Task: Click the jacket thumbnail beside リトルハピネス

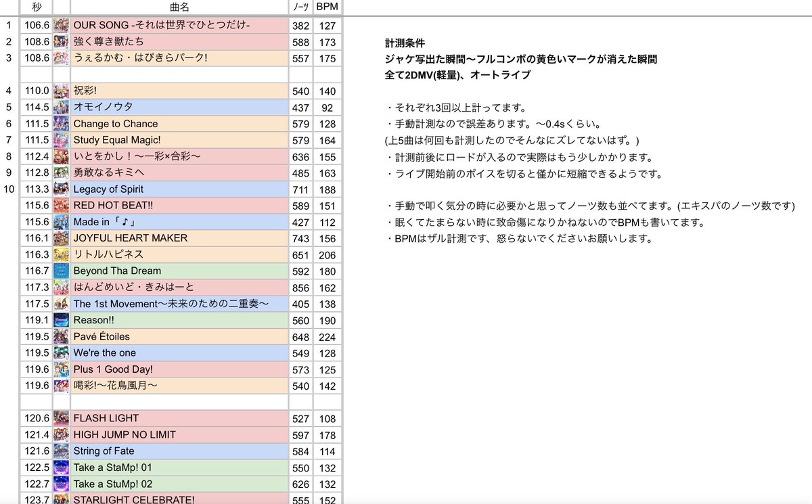Action: tap(61, 254)
